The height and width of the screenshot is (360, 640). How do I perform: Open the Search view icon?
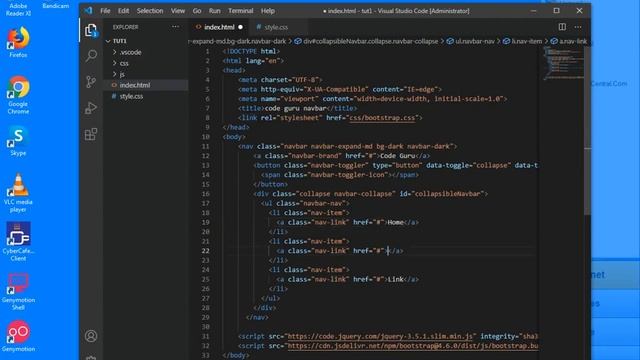91,56
